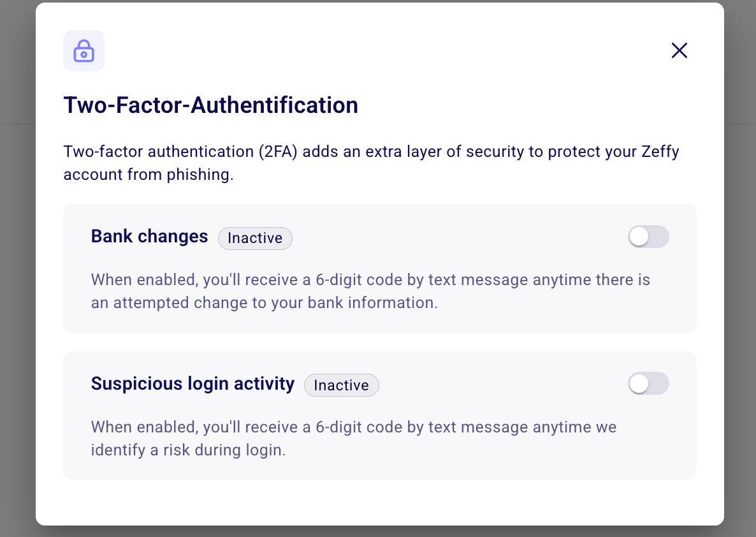756x537 pixels.
Task: Click the Suspicious login description text
Action: point(354,438)
